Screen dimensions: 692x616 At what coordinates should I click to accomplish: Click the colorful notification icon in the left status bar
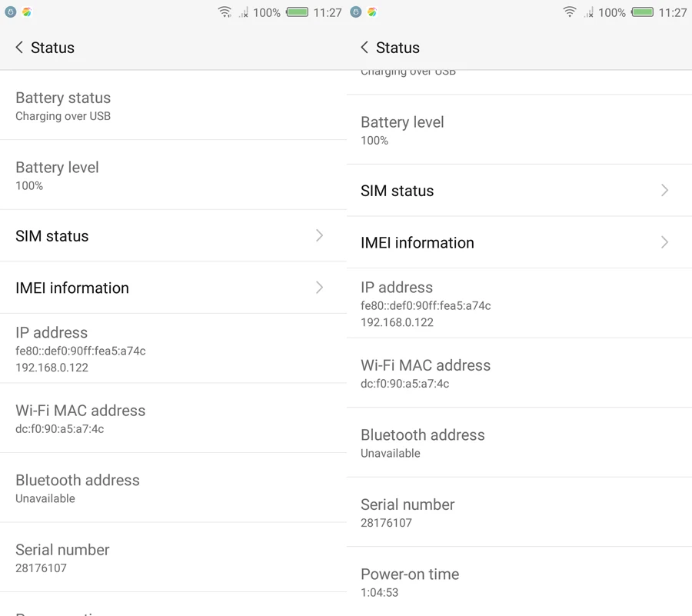[27, 12]
